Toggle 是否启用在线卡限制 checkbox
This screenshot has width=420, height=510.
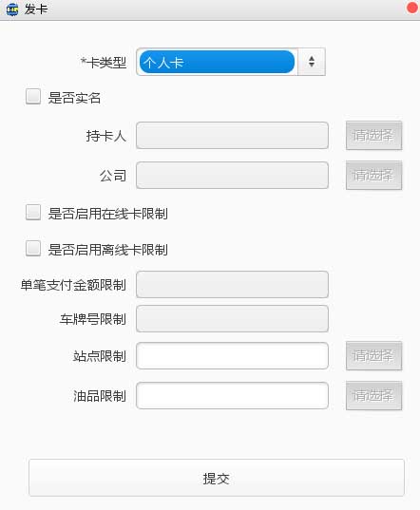(x=33, y=213)
